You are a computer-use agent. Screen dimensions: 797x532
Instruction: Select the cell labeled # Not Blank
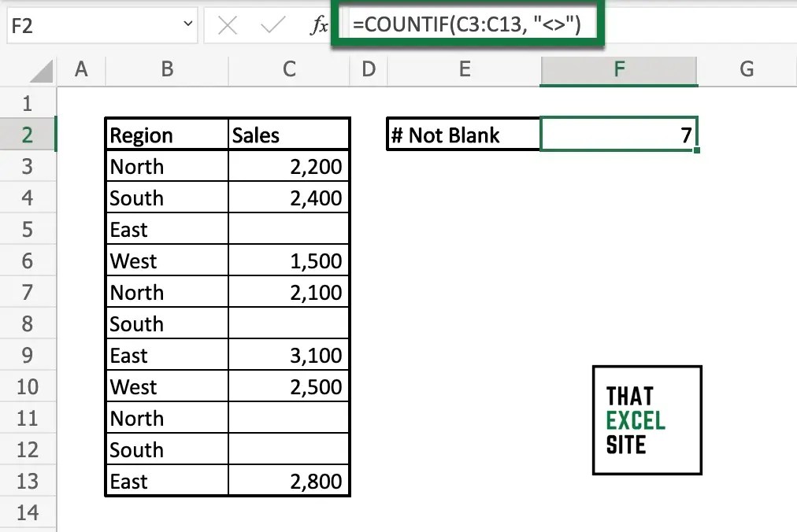463,134
